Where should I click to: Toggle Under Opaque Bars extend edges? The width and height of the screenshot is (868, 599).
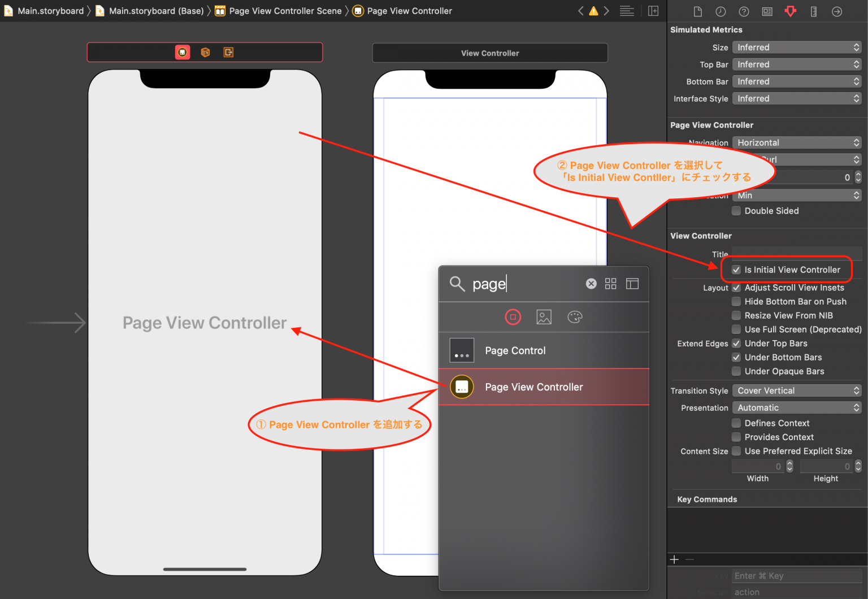point(736,371)
